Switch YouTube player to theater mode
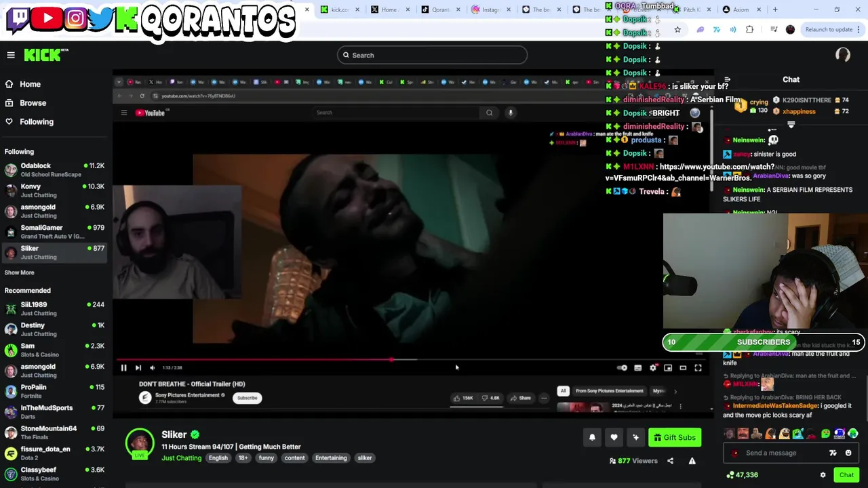 coord(683,367)
